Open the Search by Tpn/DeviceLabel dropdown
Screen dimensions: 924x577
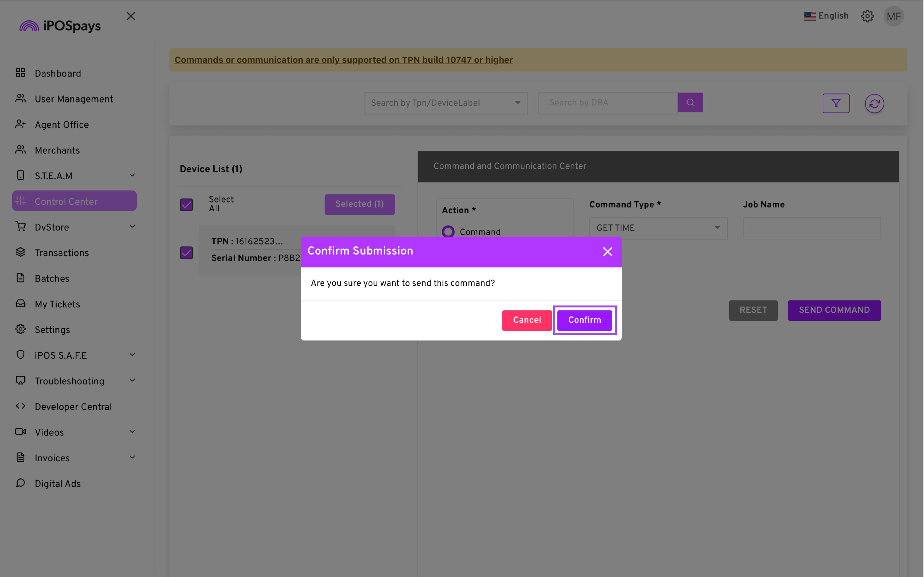(x=446, y=103)
